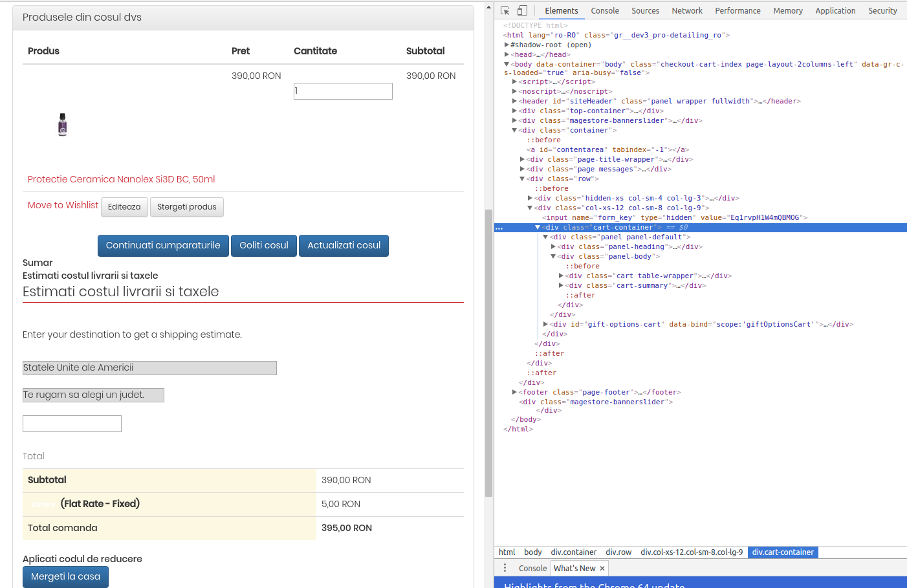Select div.row in the breadcrumb trail

pos(618,552)
